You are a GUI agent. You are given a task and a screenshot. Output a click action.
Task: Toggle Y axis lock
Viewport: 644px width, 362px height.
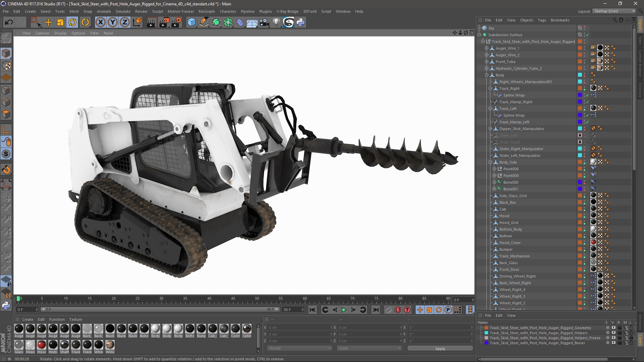[113, 22]
